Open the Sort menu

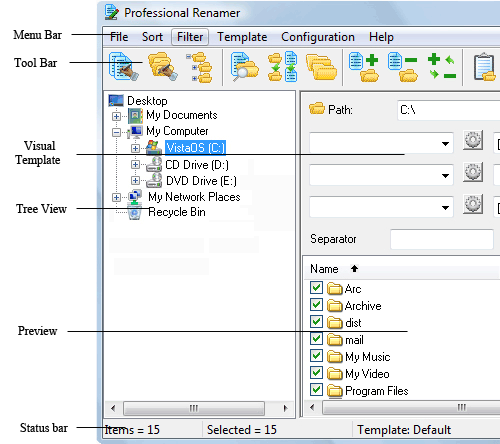152,37
